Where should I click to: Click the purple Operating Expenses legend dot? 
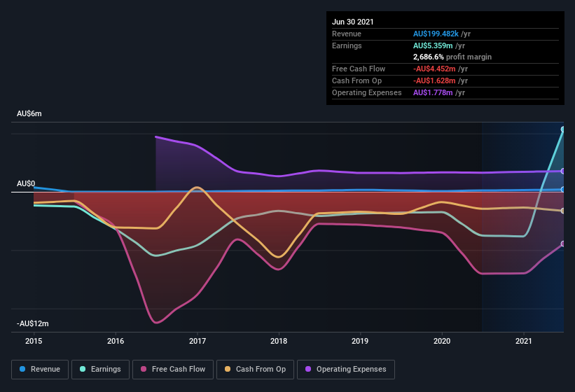(308, 369)
